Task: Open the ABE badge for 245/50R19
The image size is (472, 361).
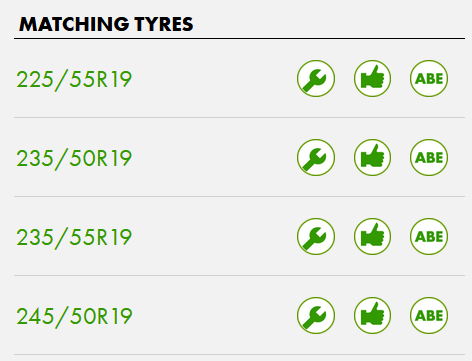Action: pyautogui.click(x=429, y=316)
